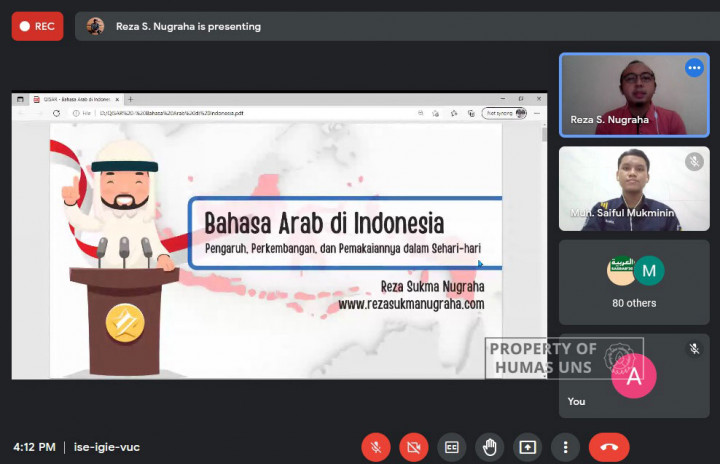Open the '80 others' participants tile

point(634,282)
